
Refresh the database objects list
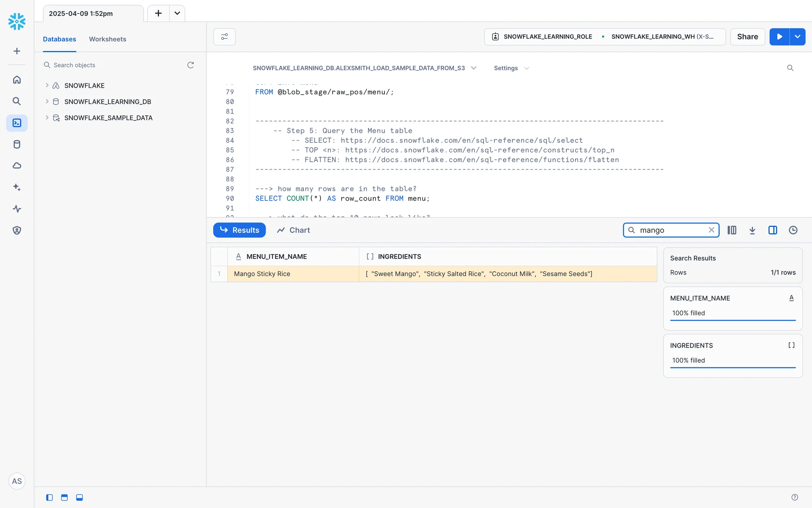point(190,65)
